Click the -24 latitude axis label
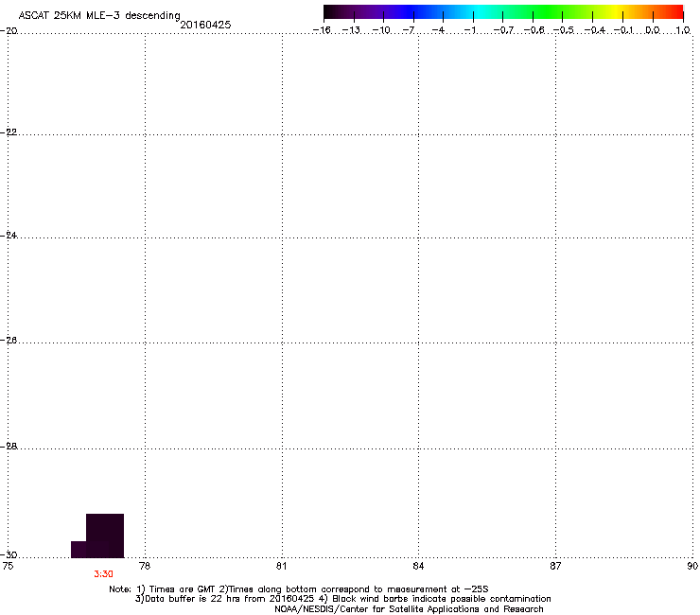The height and width of the screenshot is (615, 700). point(9,235)
